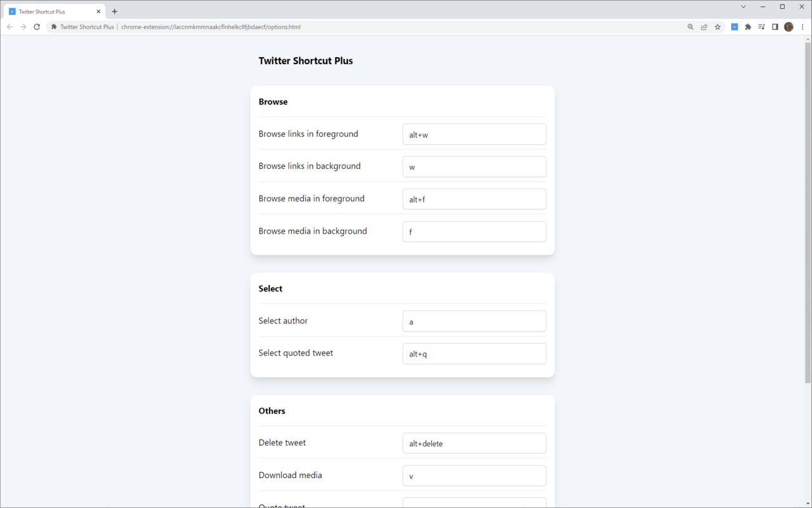Open the media controls icon
The width and height of the screenshot is (812, 508).
(761, 27)
